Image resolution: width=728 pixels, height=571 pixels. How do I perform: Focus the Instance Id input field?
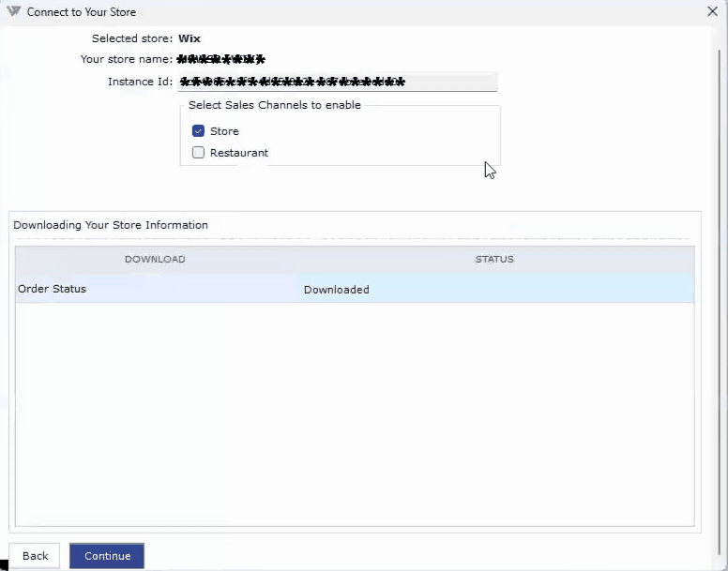click(x=338, y=82)
